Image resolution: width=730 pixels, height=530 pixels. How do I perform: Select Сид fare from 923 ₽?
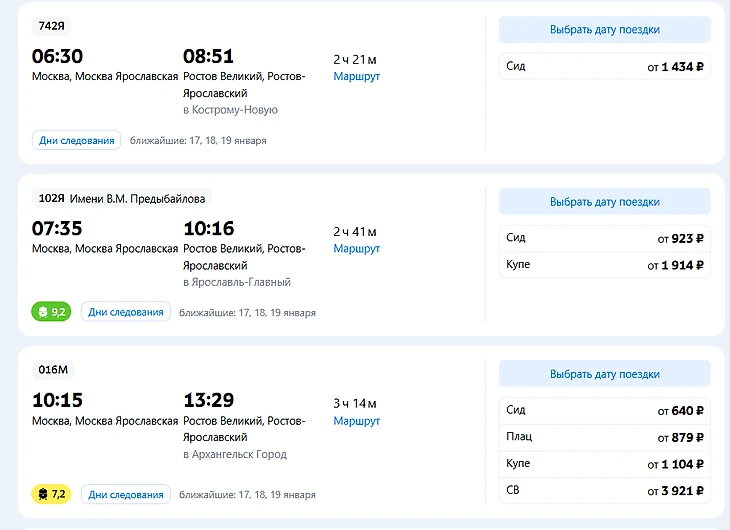[x=604, y=239]
